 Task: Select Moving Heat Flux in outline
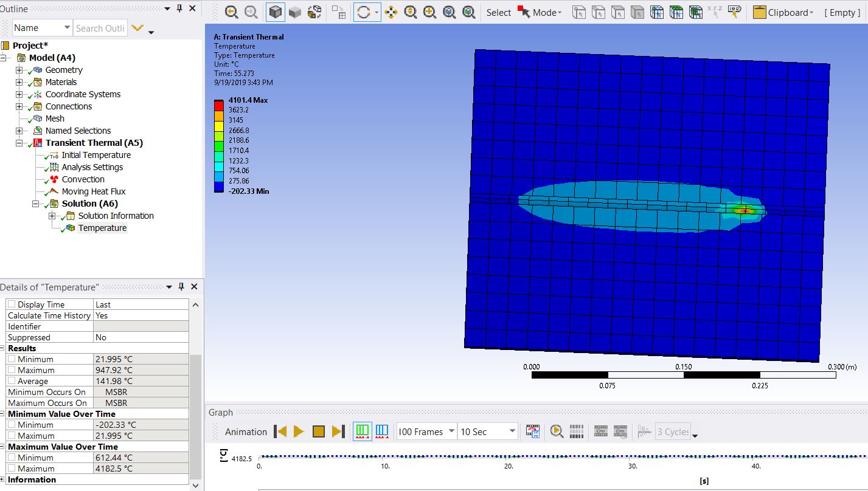coord(93,191)
